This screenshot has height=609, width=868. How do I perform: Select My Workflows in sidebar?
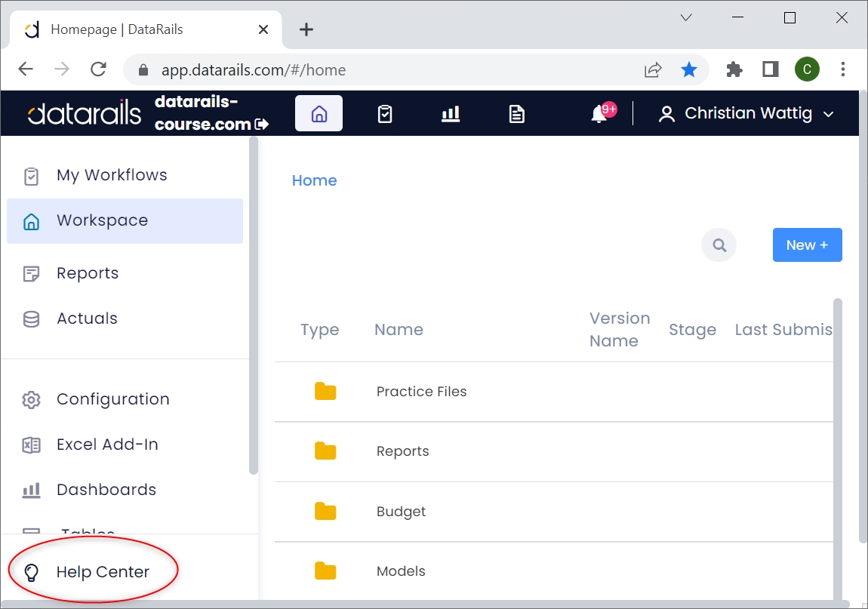pyautogui.click(x=112, y=175)
